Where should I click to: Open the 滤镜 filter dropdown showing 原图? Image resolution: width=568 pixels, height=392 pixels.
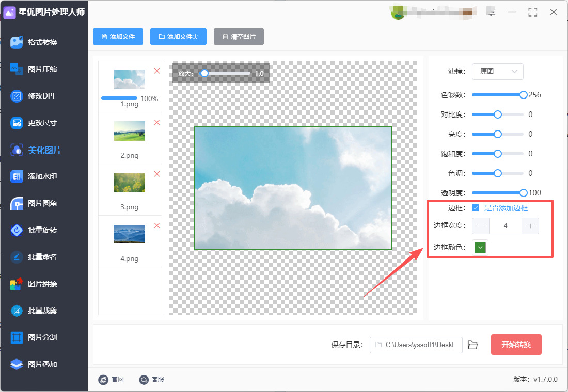coord(498,72)
